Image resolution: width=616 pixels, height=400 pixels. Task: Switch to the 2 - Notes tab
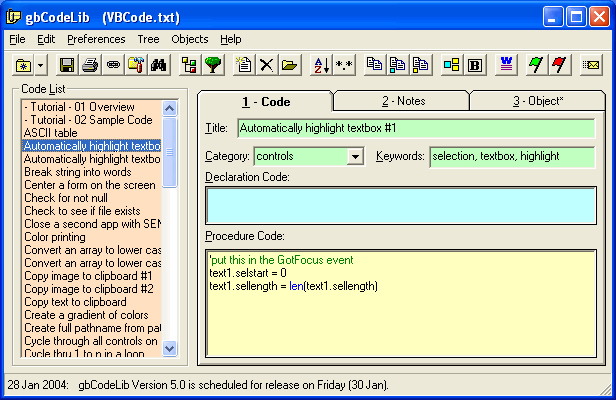pyautogui.click(x=403, y=101)
